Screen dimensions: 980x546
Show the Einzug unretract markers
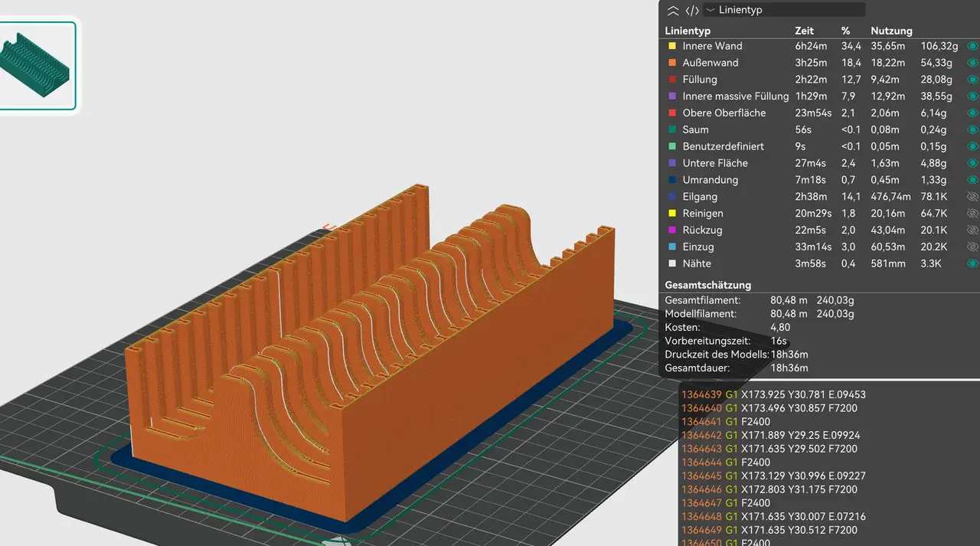(x=972, y=247)
